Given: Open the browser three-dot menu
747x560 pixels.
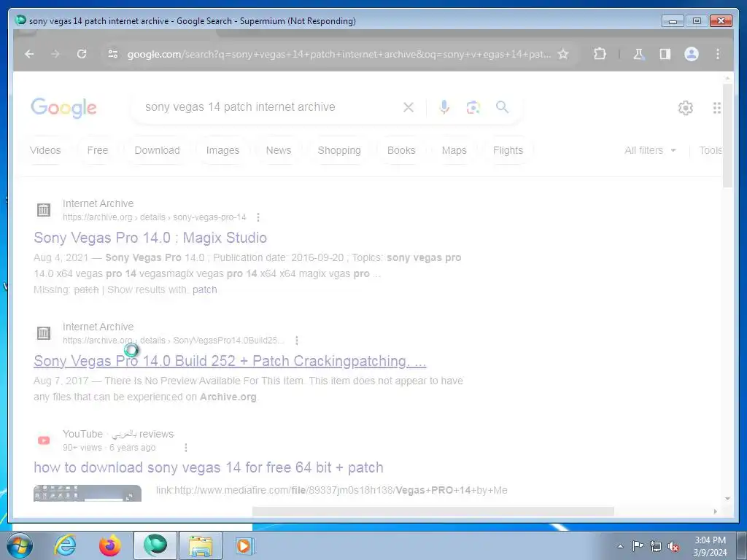Looking at the screenshot, I should 718,54.
